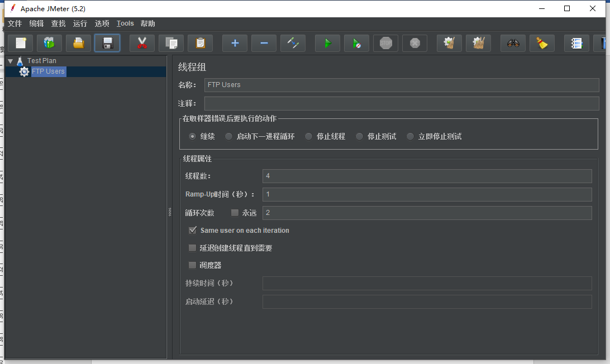
Task: Maximize the Apache JMeter window
Action: pos(567,8)
